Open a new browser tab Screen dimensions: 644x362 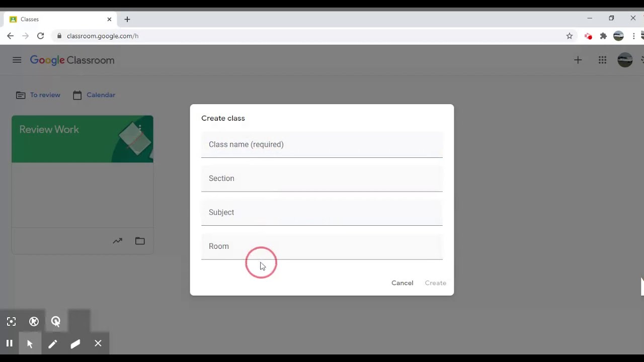pos(127,19)
